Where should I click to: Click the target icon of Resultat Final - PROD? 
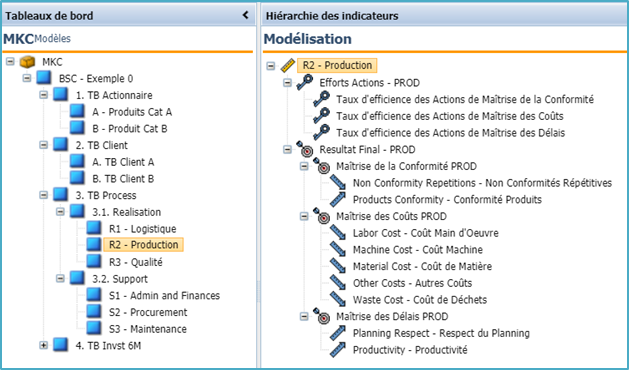point(305,149)
